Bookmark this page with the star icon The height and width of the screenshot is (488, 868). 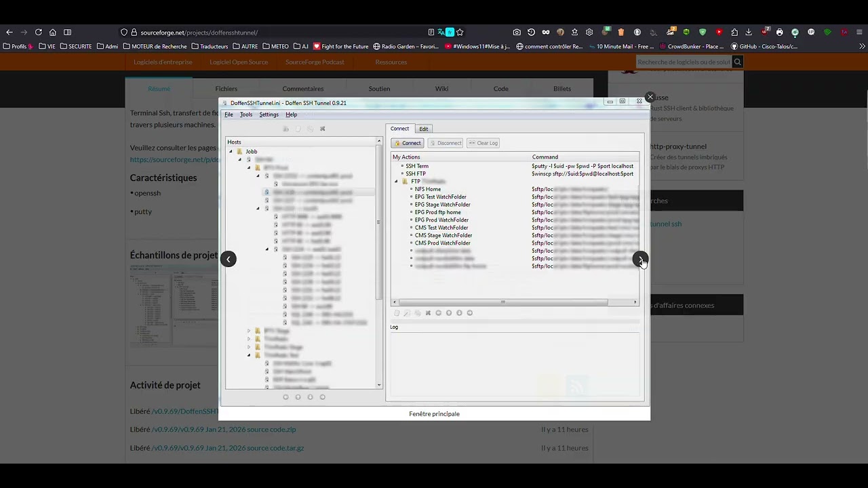(460, 32)
